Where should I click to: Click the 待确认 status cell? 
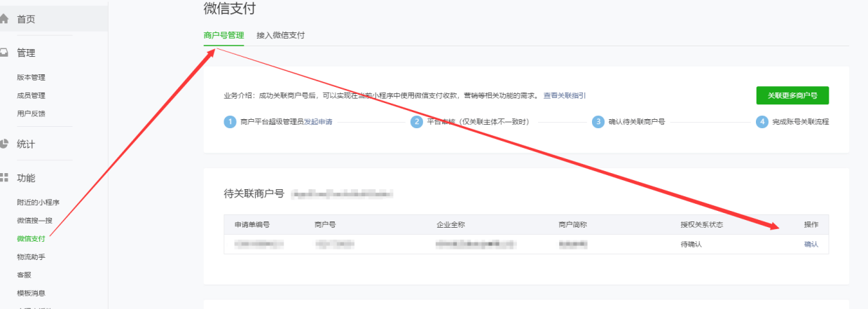[x=691, y=244]
